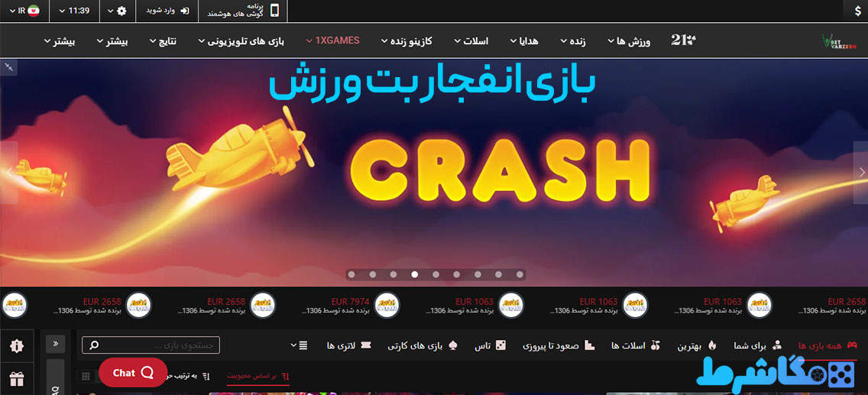Image resolution: width=868 pixels, height=395 pixels.
Task: Select the صعود تا پیروزی category
Action: [559, 345]
